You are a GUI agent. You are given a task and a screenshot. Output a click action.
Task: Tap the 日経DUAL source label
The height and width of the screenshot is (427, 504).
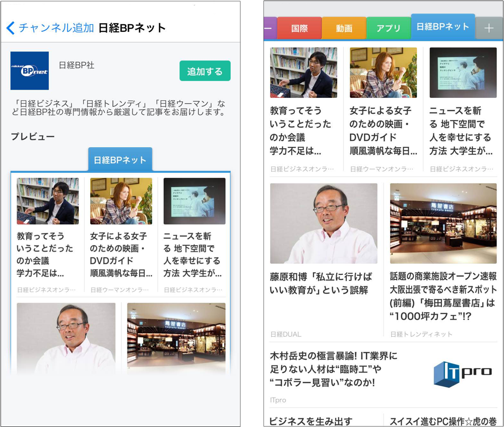point(286,334)
